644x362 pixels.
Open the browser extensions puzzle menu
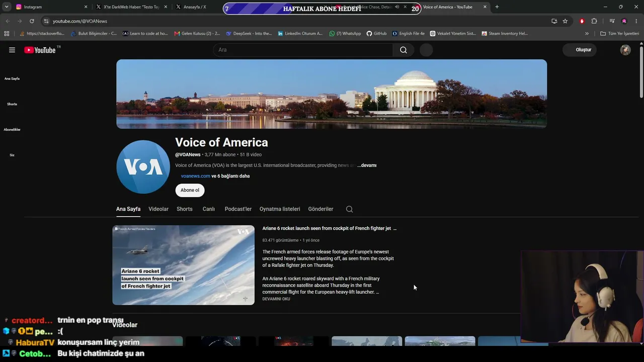coord(594,21)
